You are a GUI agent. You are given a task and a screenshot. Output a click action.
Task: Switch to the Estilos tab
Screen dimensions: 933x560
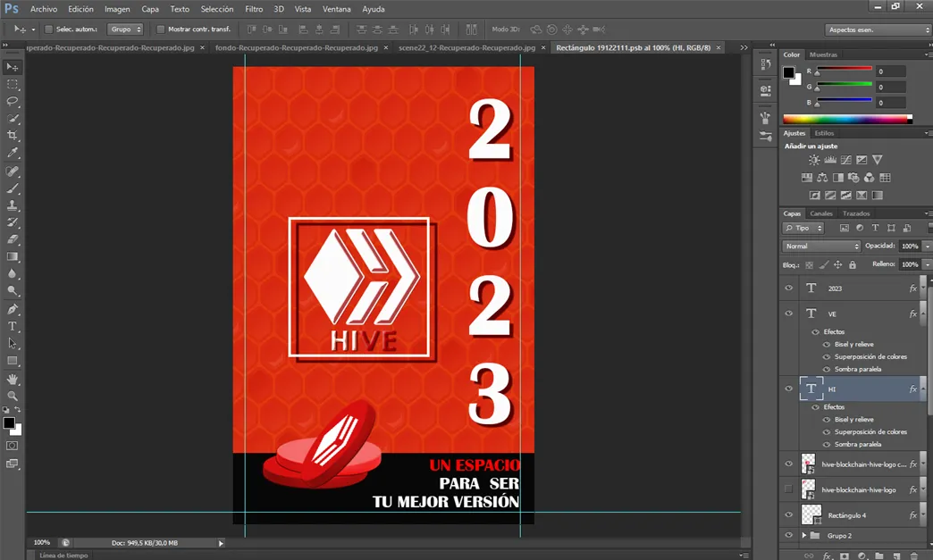point(824,133)
